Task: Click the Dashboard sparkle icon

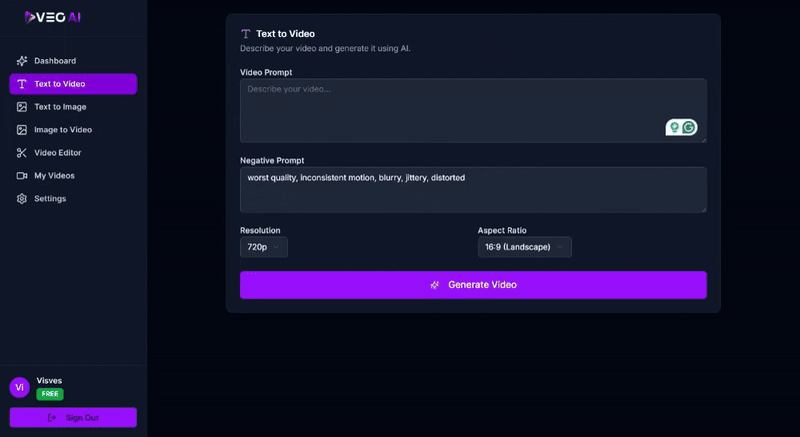Action: [21, 61]
